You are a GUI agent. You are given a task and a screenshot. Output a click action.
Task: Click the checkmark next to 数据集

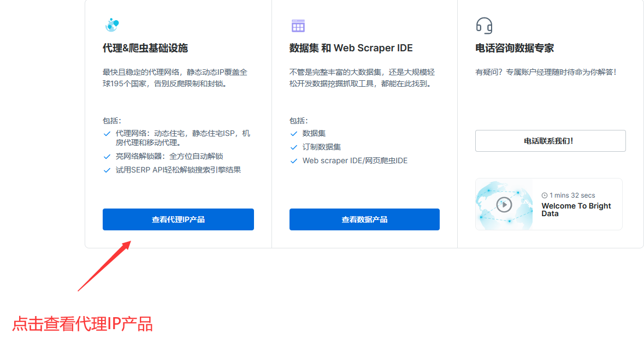[x=293, y=133]
